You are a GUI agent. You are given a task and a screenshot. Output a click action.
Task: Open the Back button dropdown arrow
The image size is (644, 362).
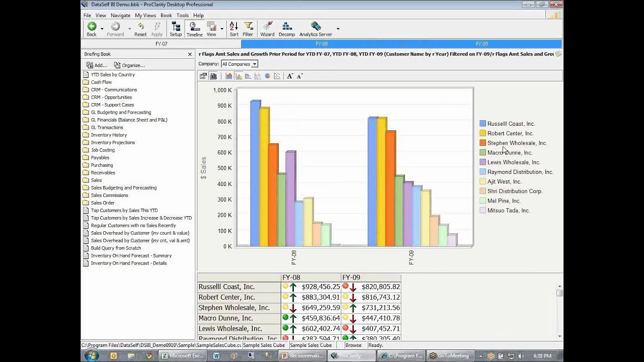[x=102, y=29]
